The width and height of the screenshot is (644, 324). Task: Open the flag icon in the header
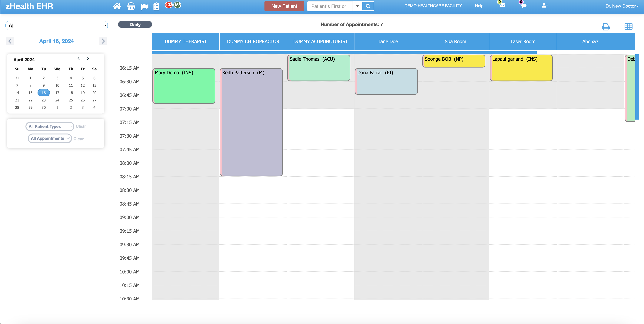pyautogui.click(x=144, y=6)
